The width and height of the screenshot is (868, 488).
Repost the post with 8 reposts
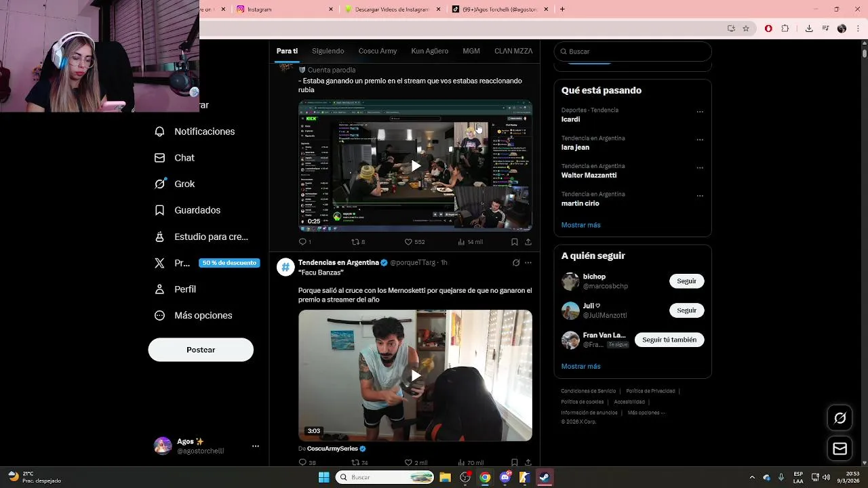click(x=357, y=242)
